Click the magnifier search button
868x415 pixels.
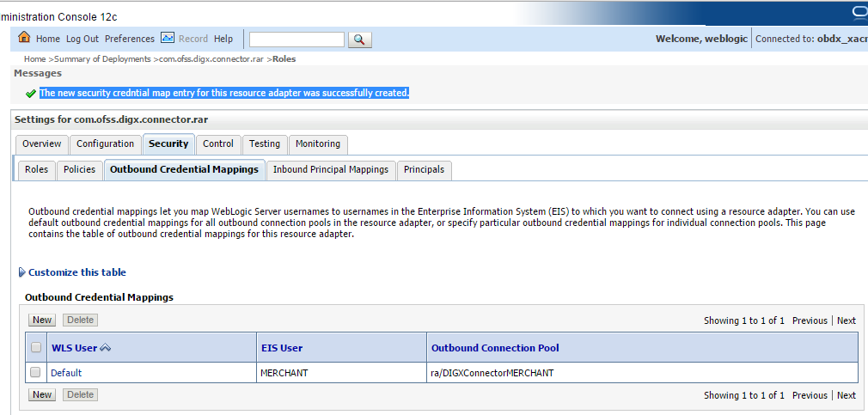(360, 40)
